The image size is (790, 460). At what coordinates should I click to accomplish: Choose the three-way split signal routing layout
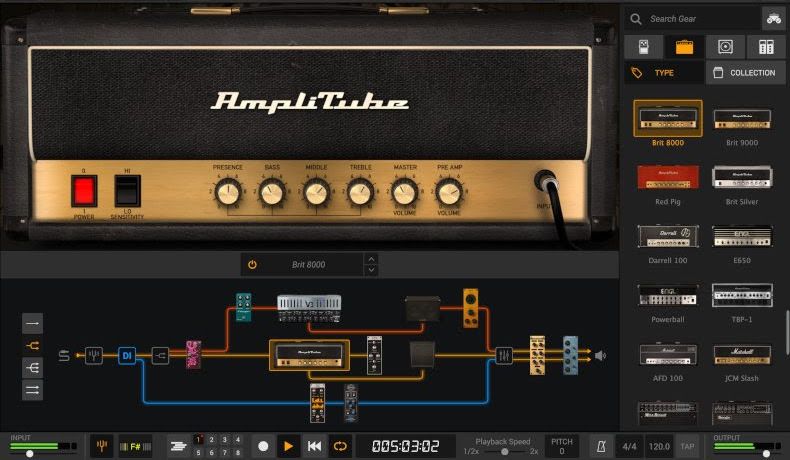pos(32,368)
